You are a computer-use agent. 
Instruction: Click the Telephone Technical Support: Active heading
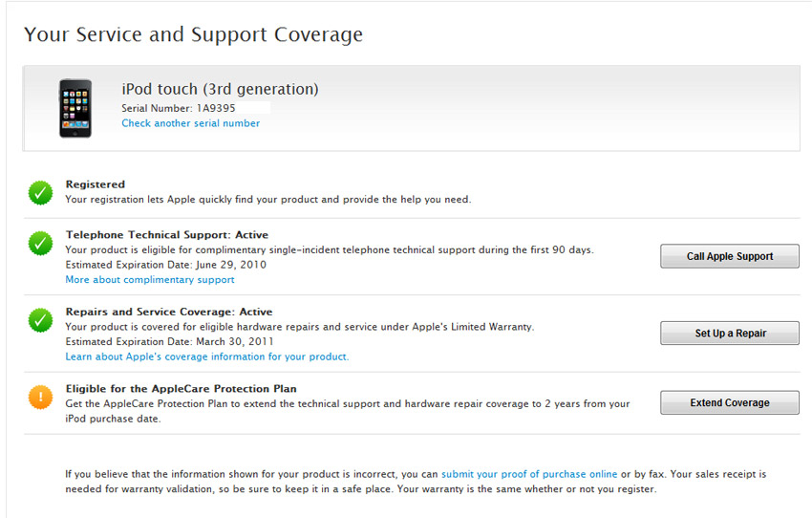[166, 235]
